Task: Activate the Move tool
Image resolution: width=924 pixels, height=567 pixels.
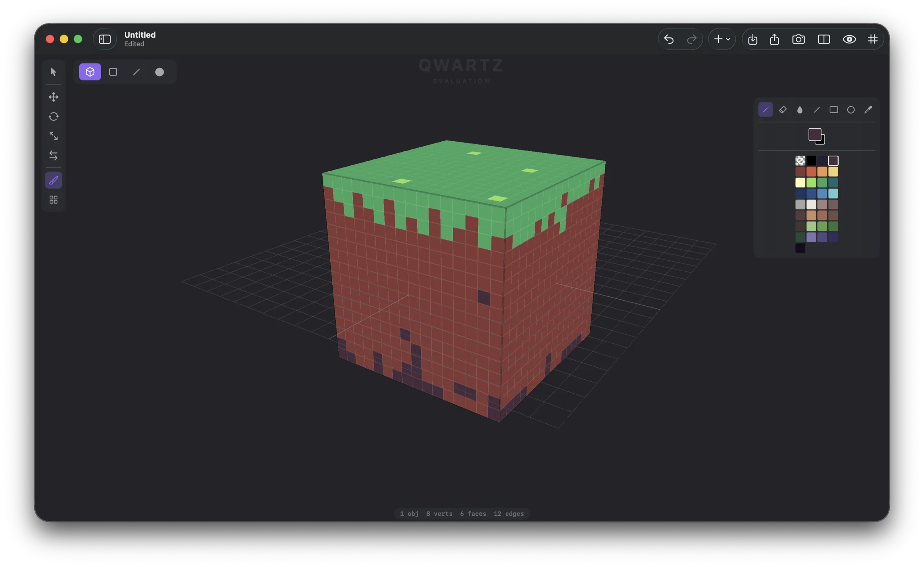Action: [x=54, y=97]
